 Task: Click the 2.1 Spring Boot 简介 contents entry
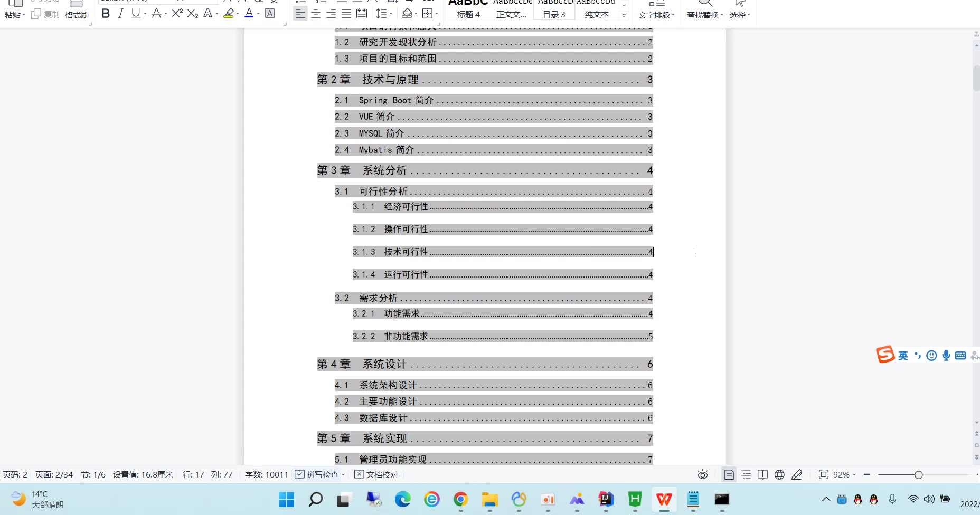click(494, 100)
